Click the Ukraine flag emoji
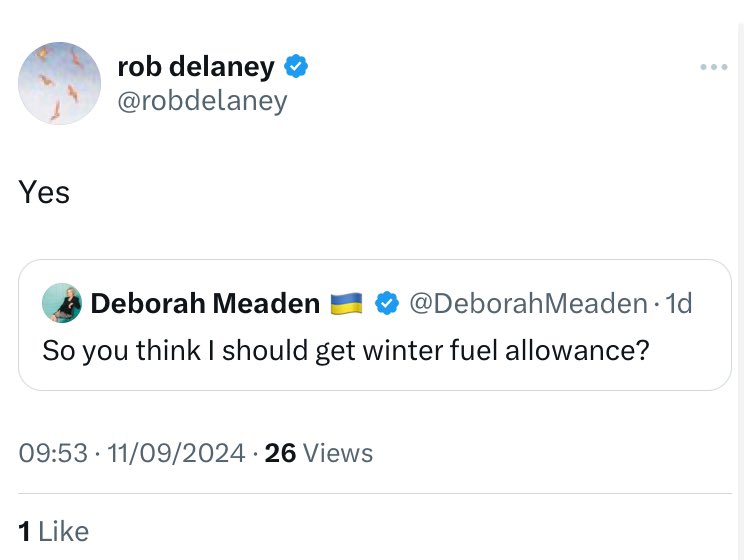 pyautogui.click(x=346, y=304)
